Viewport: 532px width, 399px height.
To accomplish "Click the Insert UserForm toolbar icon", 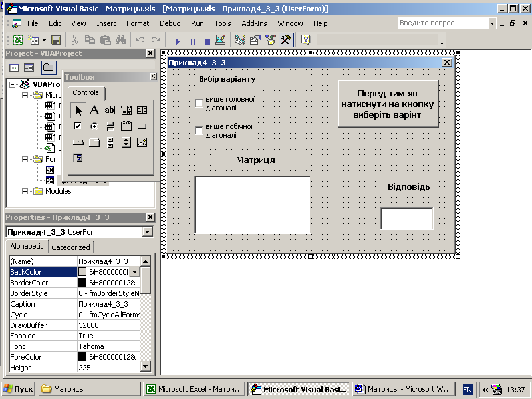I will (33, 41).
